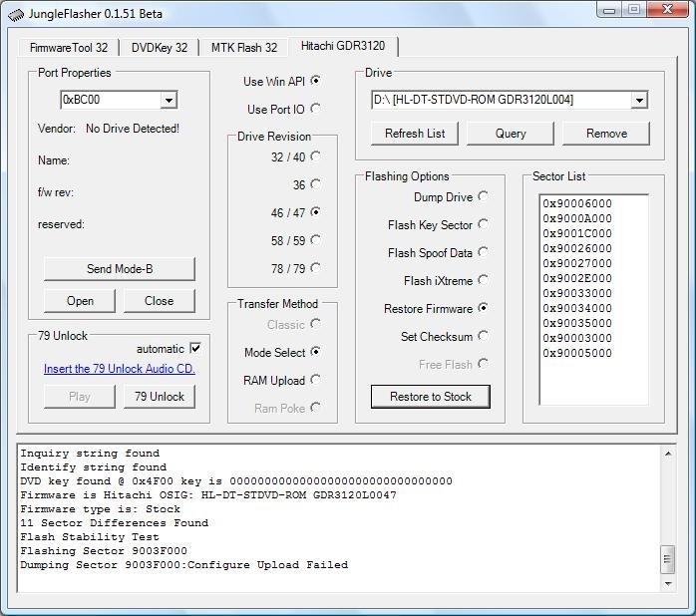The width and height of the screenshot is (696, 616).
Task: Choose drive revision 46 / 47
Action: (x=316, y=212)
